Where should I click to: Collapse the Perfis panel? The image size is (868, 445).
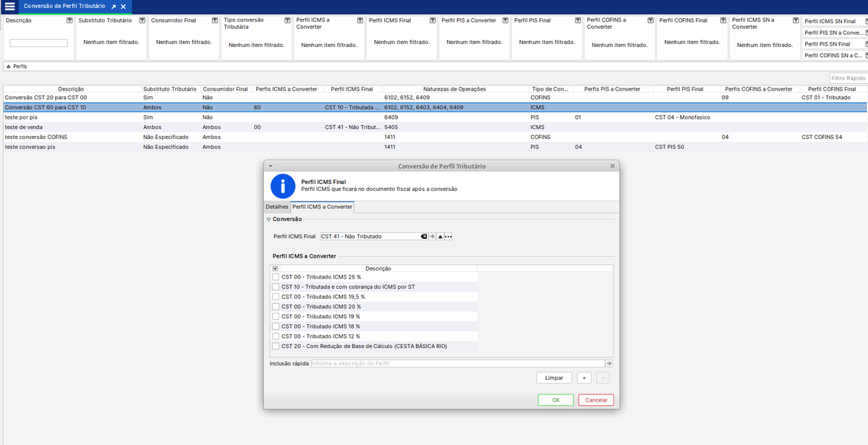pyautogui.click(x=8, y=67)
